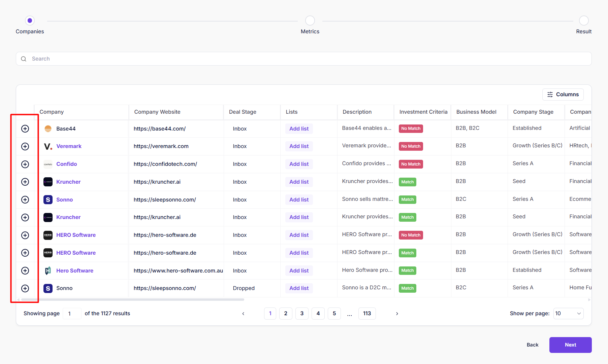Jump to last page 113
Viewport: 608px width, 364px height.
tap(367, 314)
